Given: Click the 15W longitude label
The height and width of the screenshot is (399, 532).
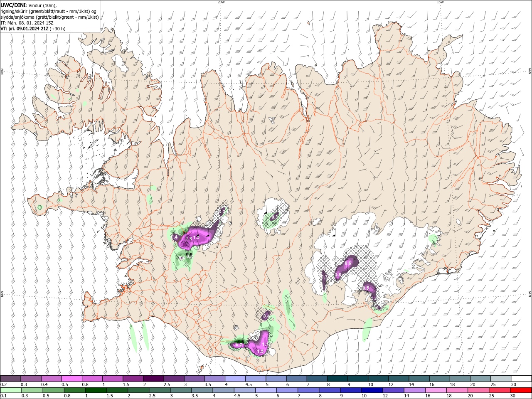Looking at the screenshot, I should pyautogui.click(x=440, y=2).
